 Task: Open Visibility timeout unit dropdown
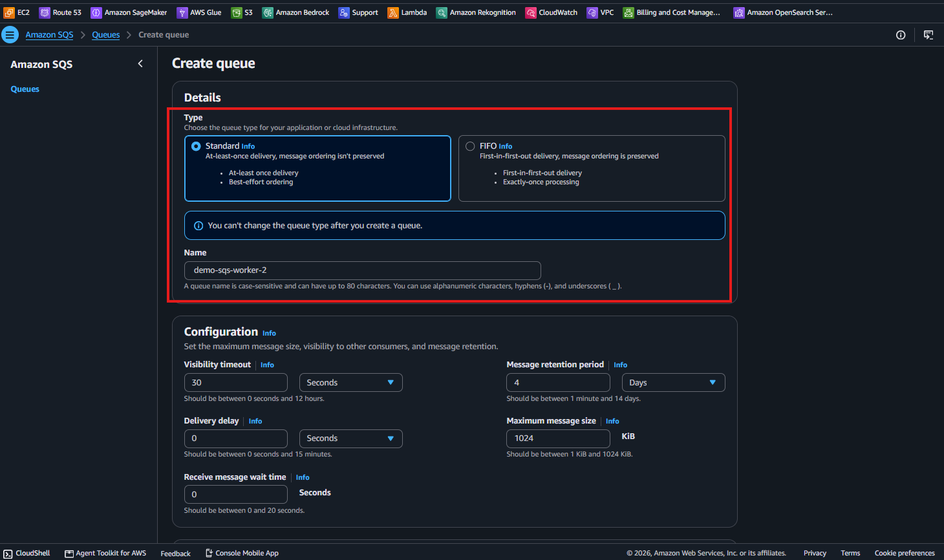pyautogui.click(x=350, y=383)
